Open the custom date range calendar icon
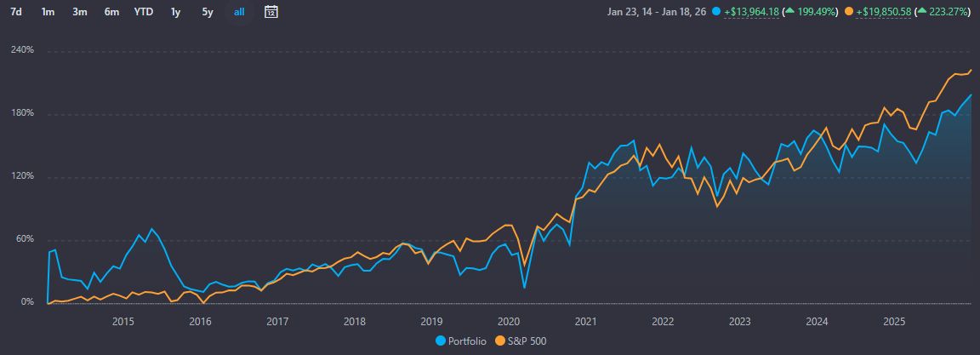 (x=271, y=12)
